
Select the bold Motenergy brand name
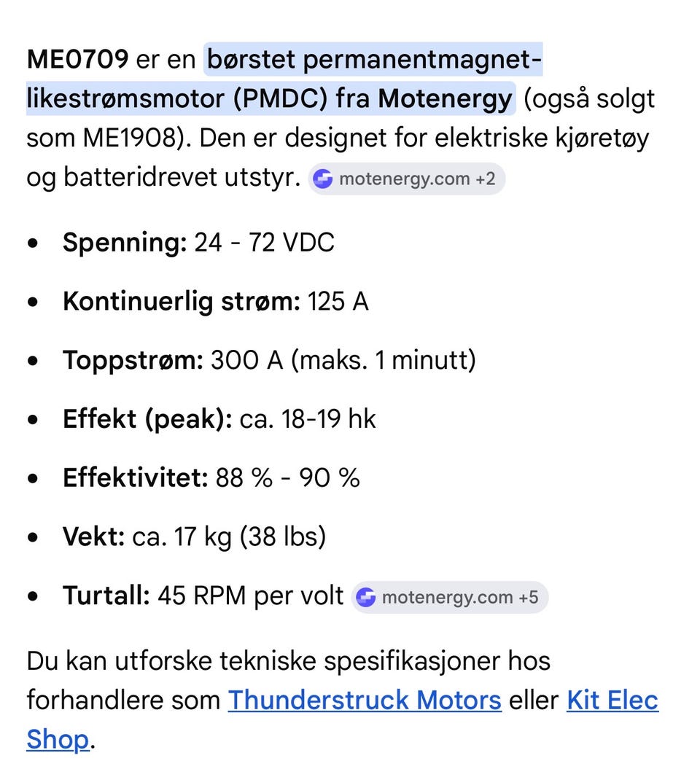click(445, 98)
